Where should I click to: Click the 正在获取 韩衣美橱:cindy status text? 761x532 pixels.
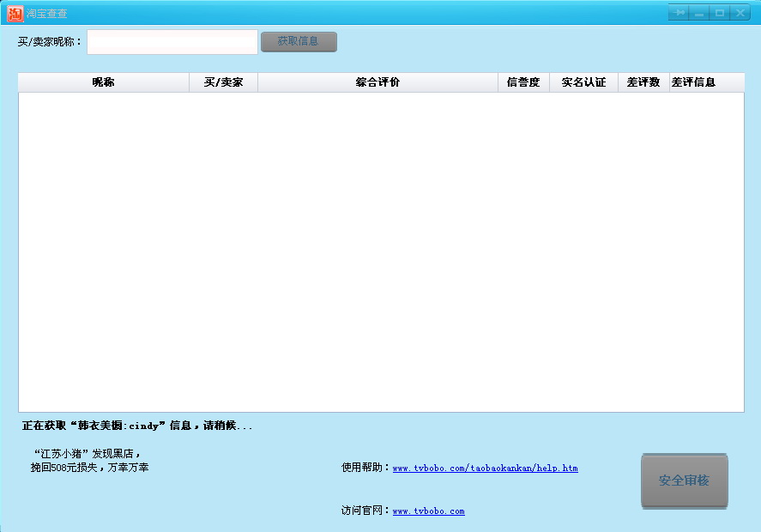click(x=137, y=426)
